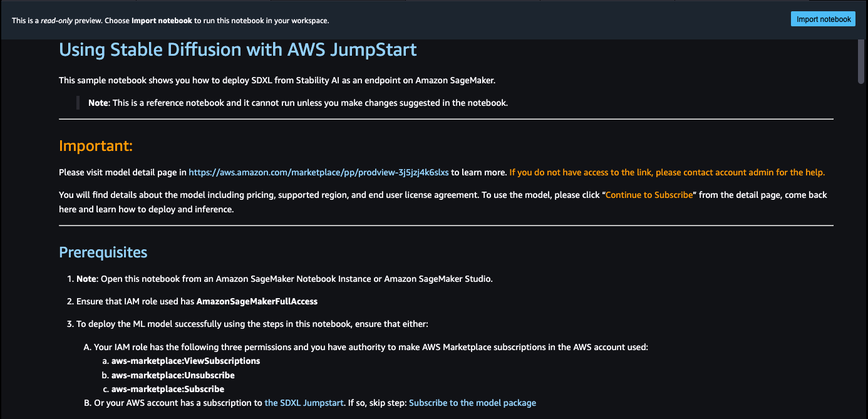Click the Import notebook button
Image resolution: width=868 pixels, height=419 pixels.
pyautogui.click(x=823, y=19)
